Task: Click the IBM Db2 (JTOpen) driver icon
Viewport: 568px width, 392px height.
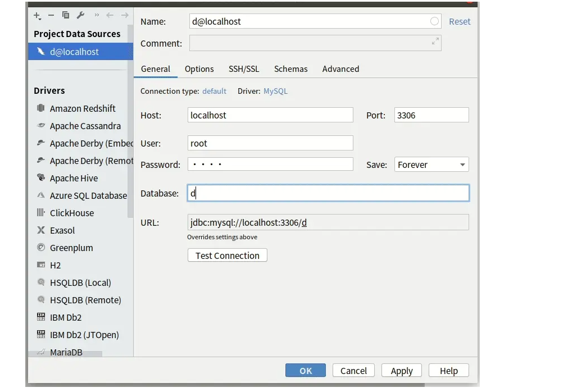Action: (x=41, y=334)
